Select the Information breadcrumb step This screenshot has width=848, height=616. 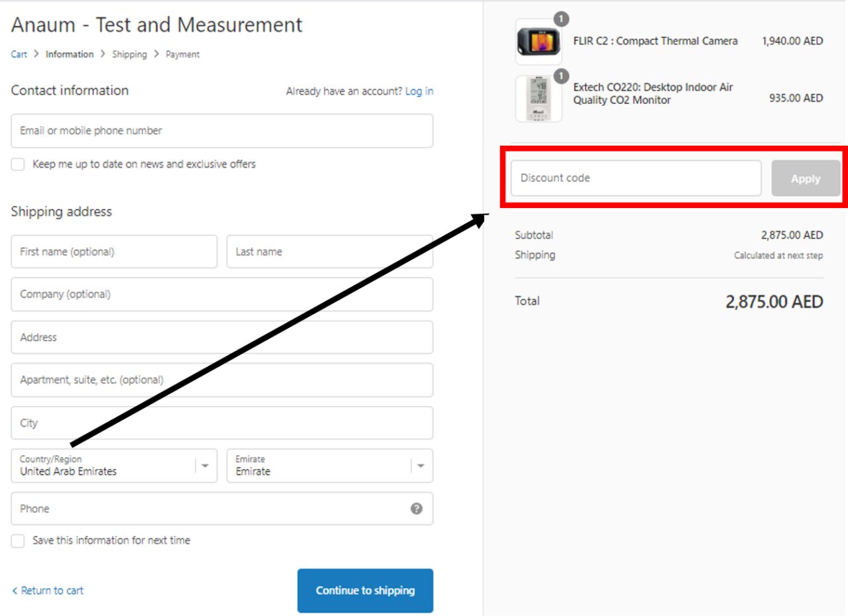tap(70, 54)
